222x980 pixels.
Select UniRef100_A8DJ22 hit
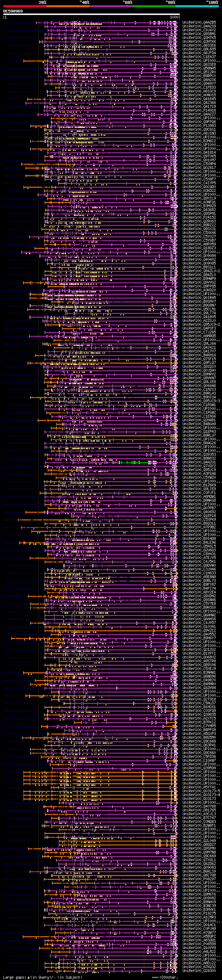[199, 963]
